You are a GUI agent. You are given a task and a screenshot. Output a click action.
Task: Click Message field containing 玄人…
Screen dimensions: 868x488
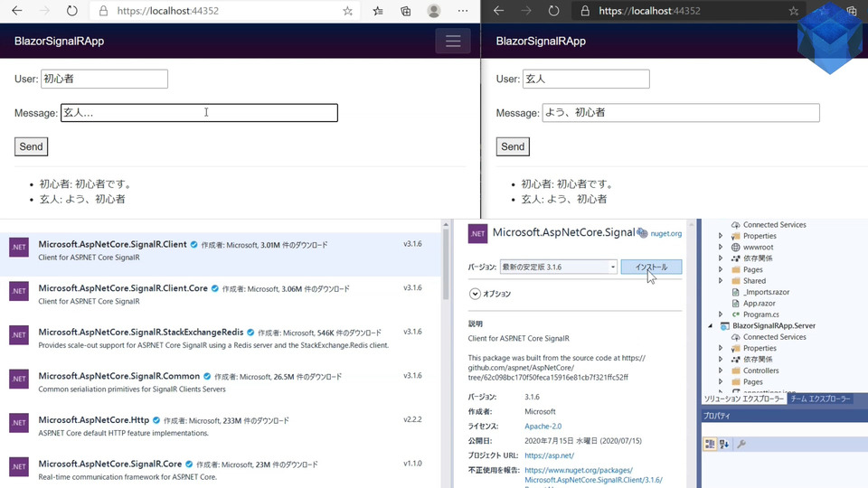[x=199, y=113]
